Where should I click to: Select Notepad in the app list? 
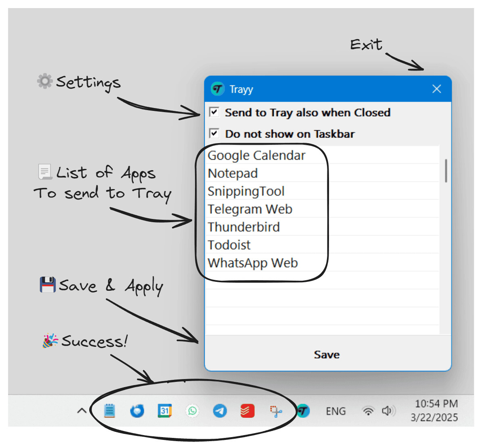tap(322, 173)
